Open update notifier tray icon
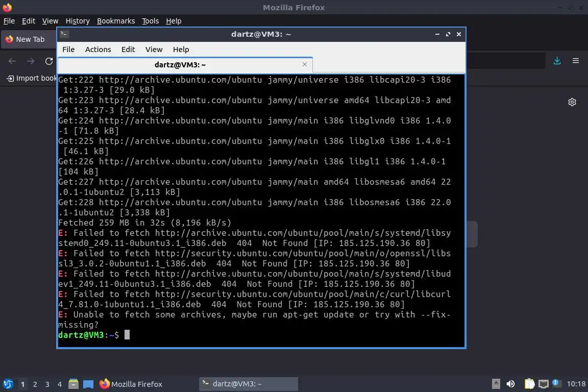 557,383
